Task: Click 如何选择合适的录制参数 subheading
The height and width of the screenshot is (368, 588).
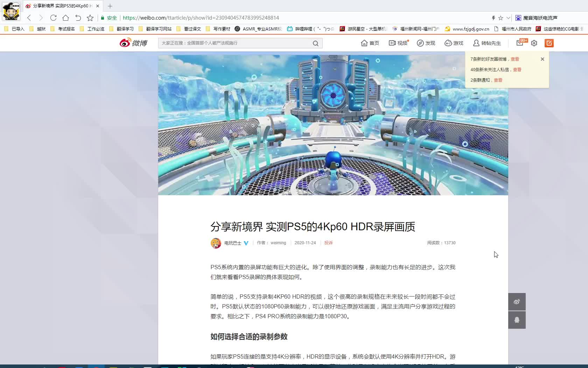Action: click(249, 337)
